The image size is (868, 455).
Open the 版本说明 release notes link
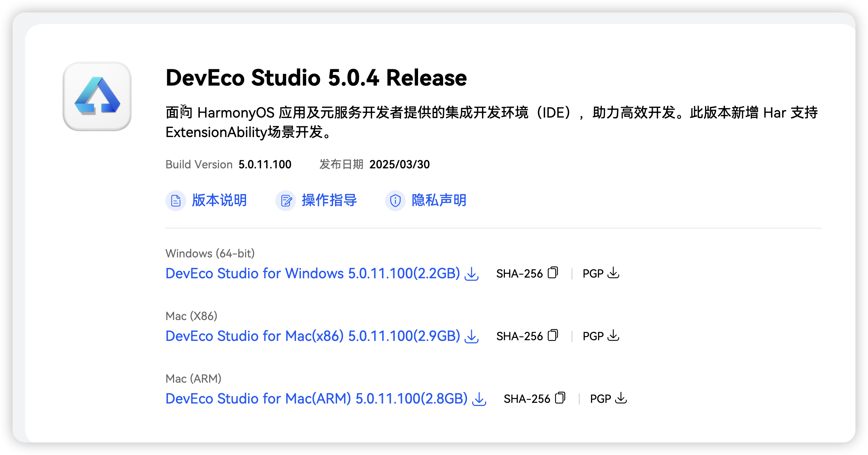click(x=219, y=200)
